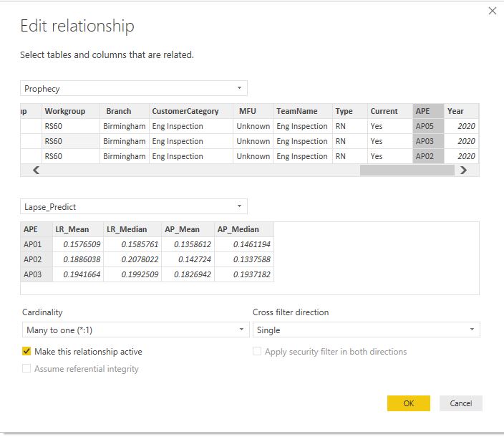Select the Type column header
This screenshot has height=437, width=504.
pyautogui.click(x=350, y=111)
